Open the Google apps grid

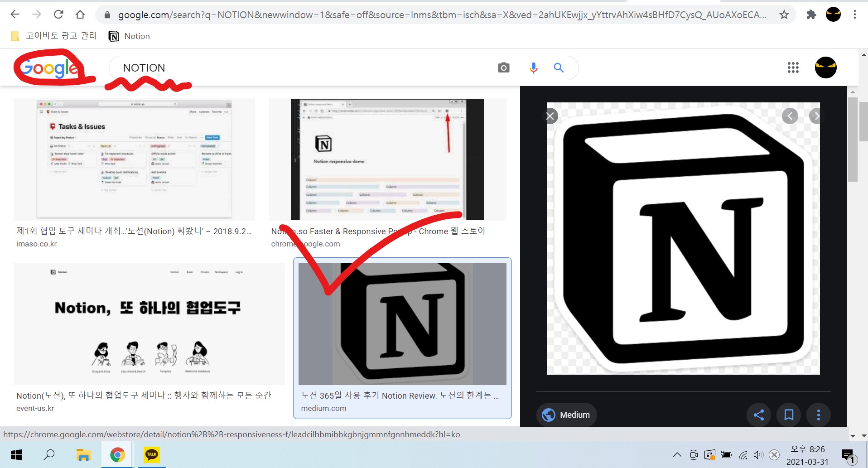pyautogui.click(x=793, y=68)
